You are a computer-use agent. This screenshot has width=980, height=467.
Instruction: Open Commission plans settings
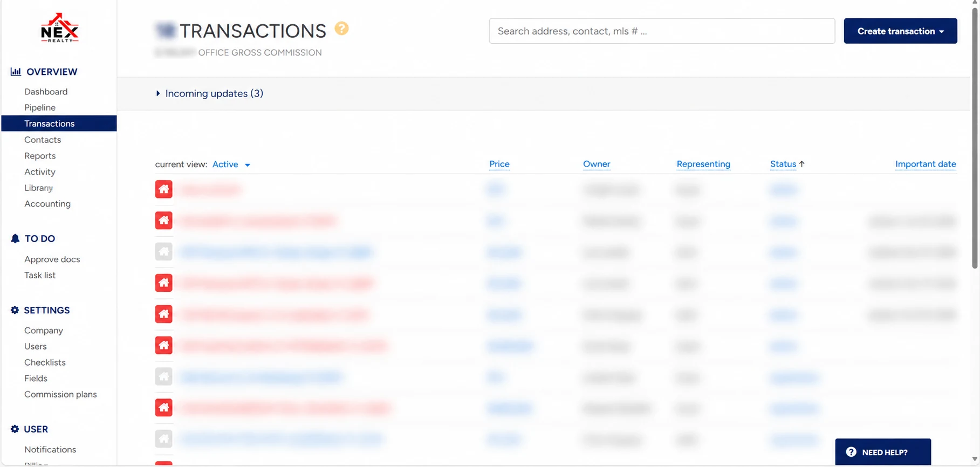coord(60,394)
